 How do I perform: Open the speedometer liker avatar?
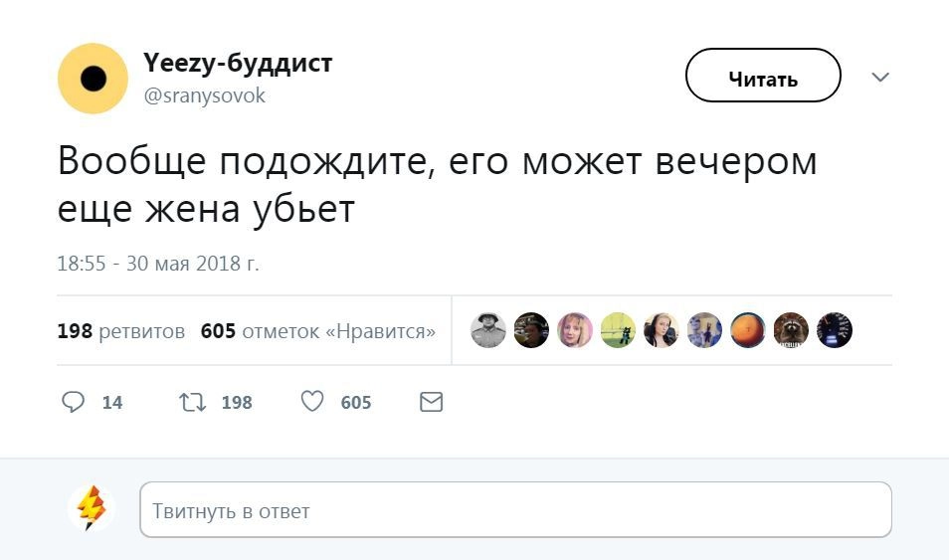(x=835, y=330)
